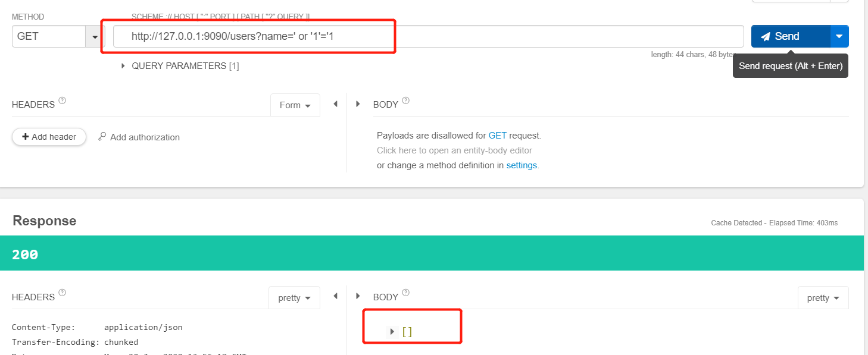Add a new header with Add header
The height and width of the screenshot is (355, 868).
pos(49,137)
